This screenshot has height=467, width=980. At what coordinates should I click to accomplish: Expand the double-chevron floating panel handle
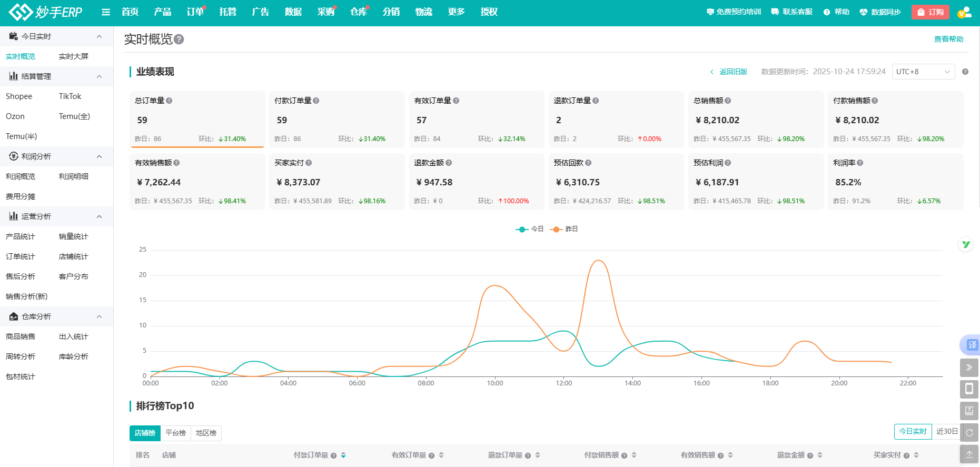point(969,367)
